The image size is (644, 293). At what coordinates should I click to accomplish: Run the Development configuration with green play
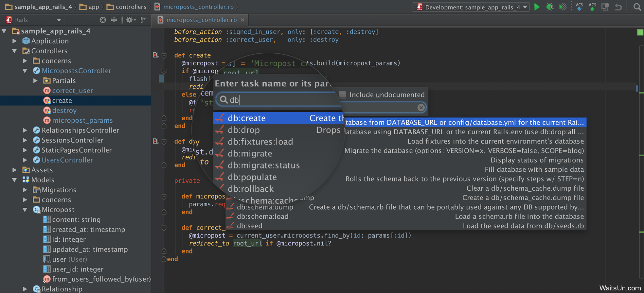[x=537, y=7]
